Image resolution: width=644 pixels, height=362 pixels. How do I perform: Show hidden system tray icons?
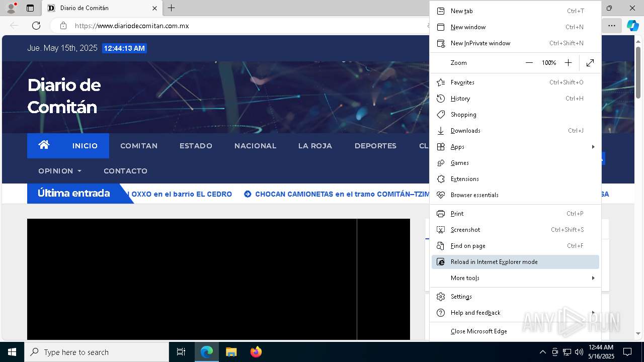[542, 352]
